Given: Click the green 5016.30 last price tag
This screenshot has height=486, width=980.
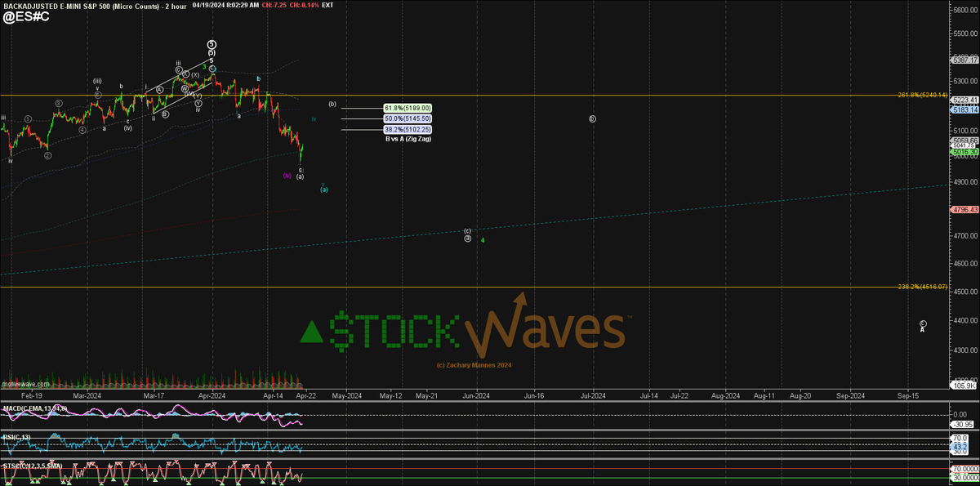Looking at the screenshot, I should click(x=964, y=152).
